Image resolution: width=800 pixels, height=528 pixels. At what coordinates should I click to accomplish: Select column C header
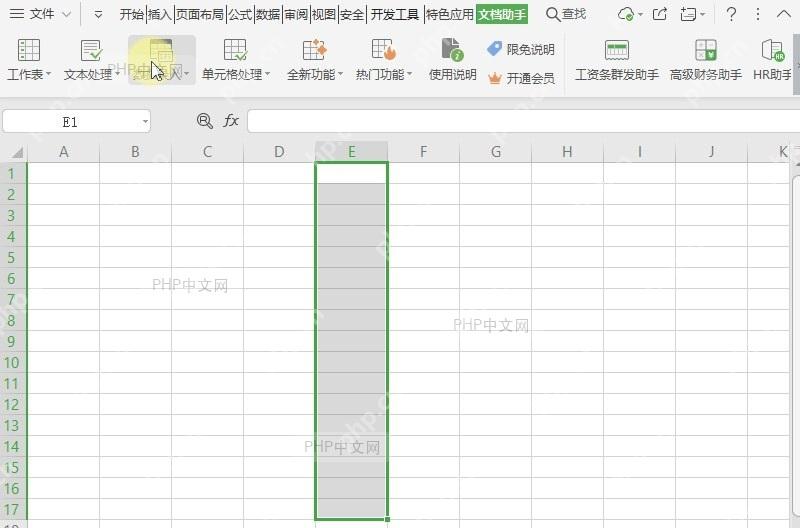[x=208, y=152]
